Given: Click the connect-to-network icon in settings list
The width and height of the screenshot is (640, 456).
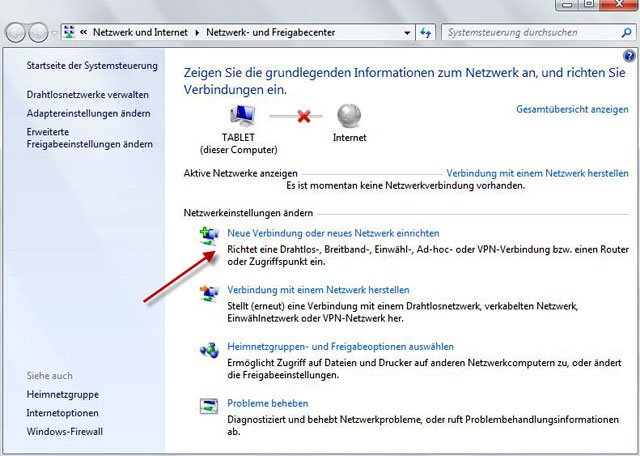Looking at the screenshot, I should point(209,293).
